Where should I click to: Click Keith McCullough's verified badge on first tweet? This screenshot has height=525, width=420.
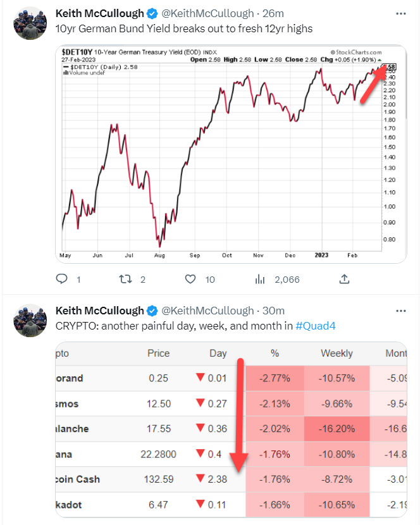[151, 13]
